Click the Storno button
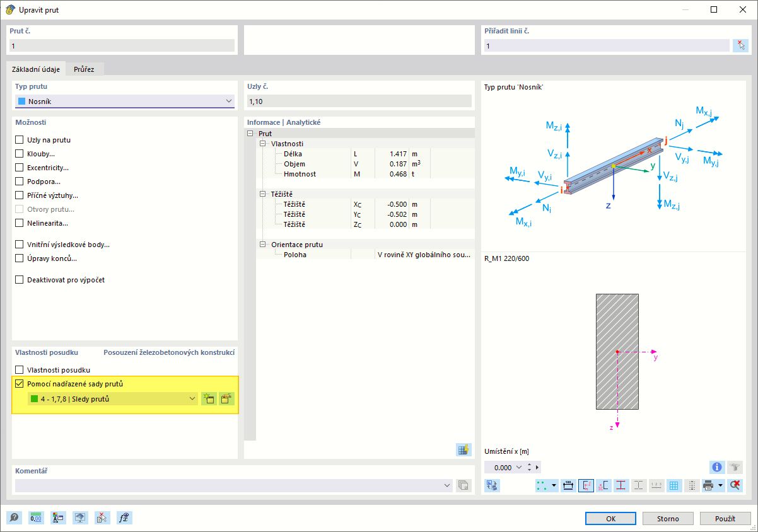The width and height of the screenshot is (758, 532). (668, 518)
